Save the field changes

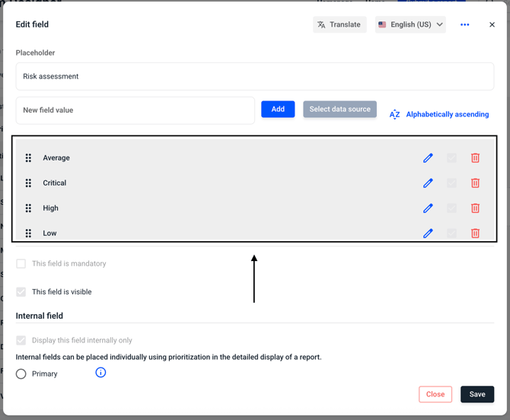(x=477, y=394)
